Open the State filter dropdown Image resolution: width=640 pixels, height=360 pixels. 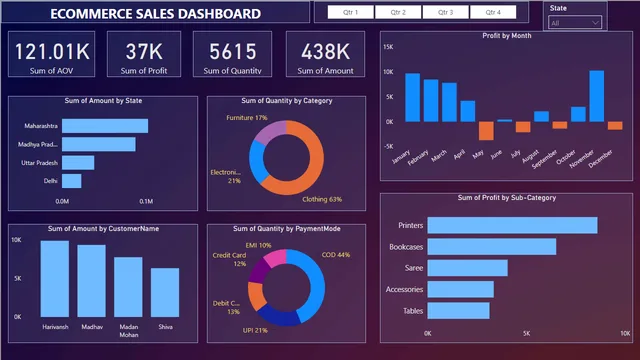575,23
